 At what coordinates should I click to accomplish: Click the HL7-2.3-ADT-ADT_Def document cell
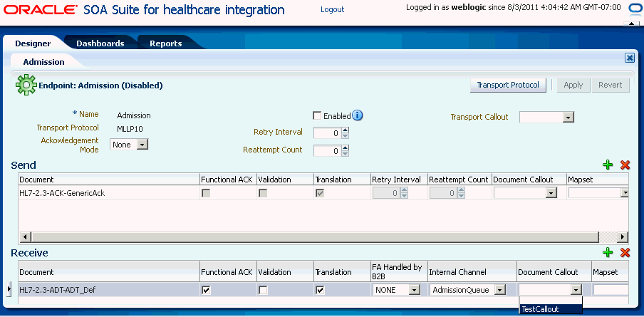coord(109,291)
